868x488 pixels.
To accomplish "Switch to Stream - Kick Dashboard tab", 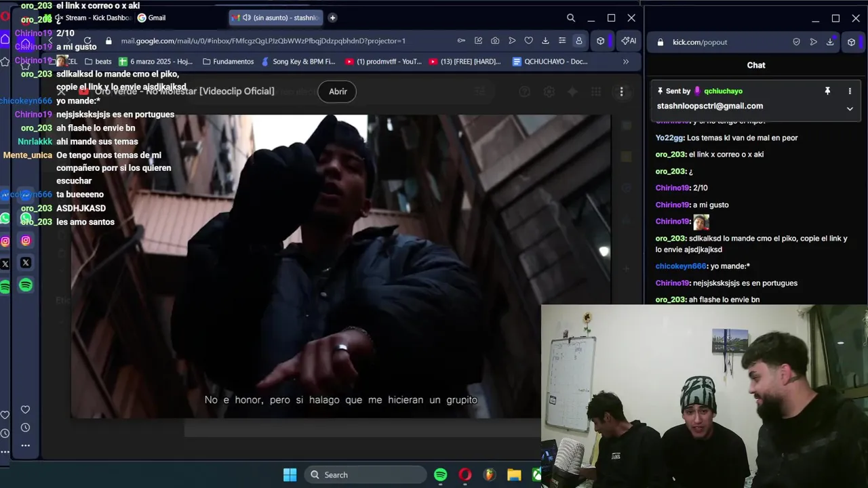I will click(x=94, y=18).
